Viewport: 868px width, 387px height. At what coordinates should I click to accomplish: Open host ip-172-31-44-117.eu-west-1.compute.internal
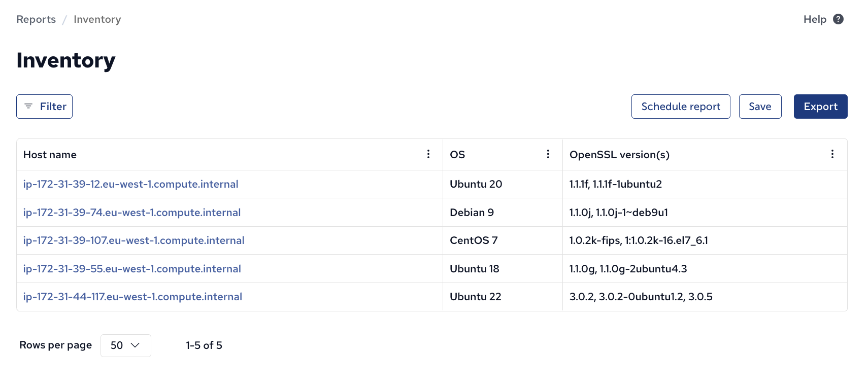pyautogui.click(x=132, y=297)
